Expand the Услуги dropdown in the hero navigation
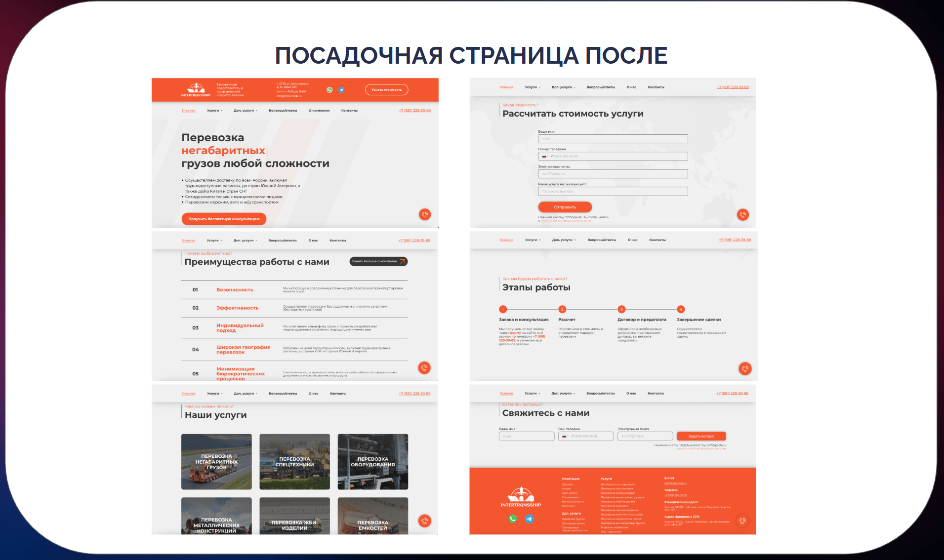The height and width of the screenshot is (560, 944). coord(214,111)
